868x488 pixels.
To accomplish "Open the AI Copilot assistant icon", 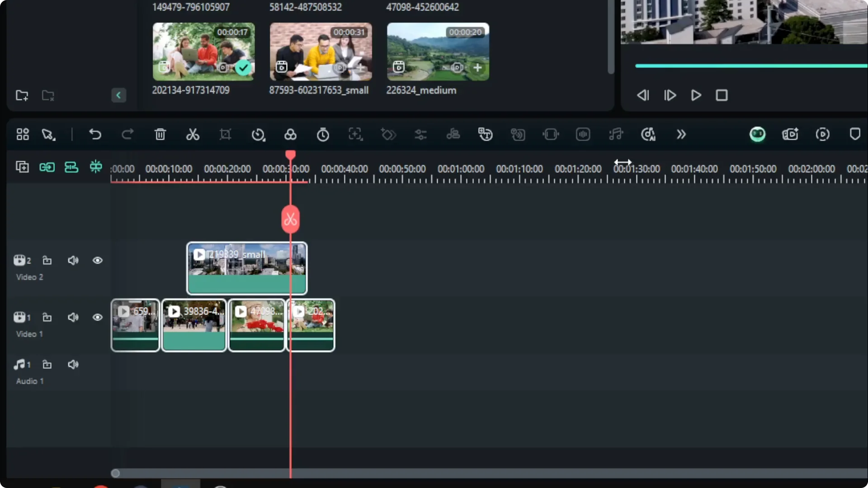I will 758,134.
